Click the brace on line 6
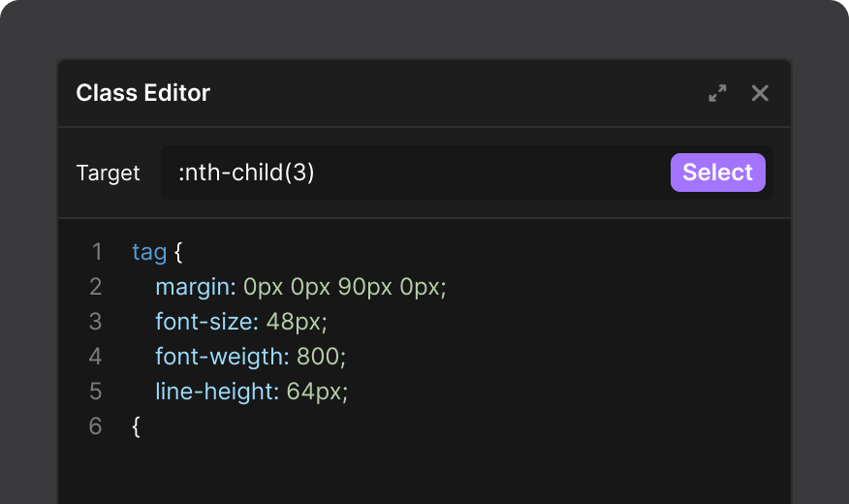 pyautogui.click(x=136, y=426)
